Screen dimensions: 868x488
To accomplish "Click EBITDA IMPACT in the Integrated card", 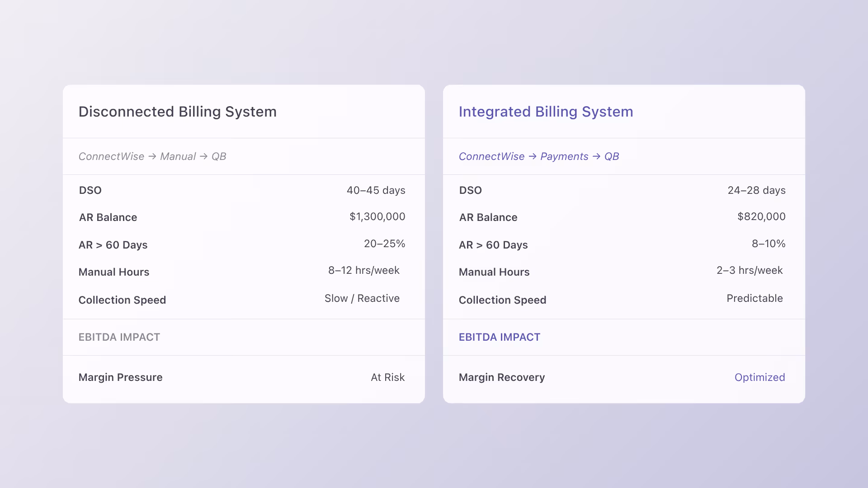I will (x=500, y=337).
